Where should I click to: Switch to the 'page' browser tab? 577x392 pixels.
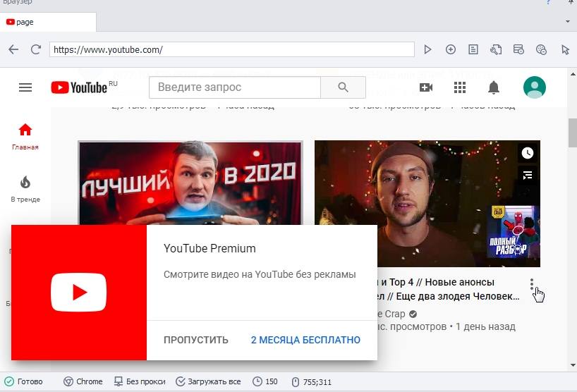[x=48, y=22]
